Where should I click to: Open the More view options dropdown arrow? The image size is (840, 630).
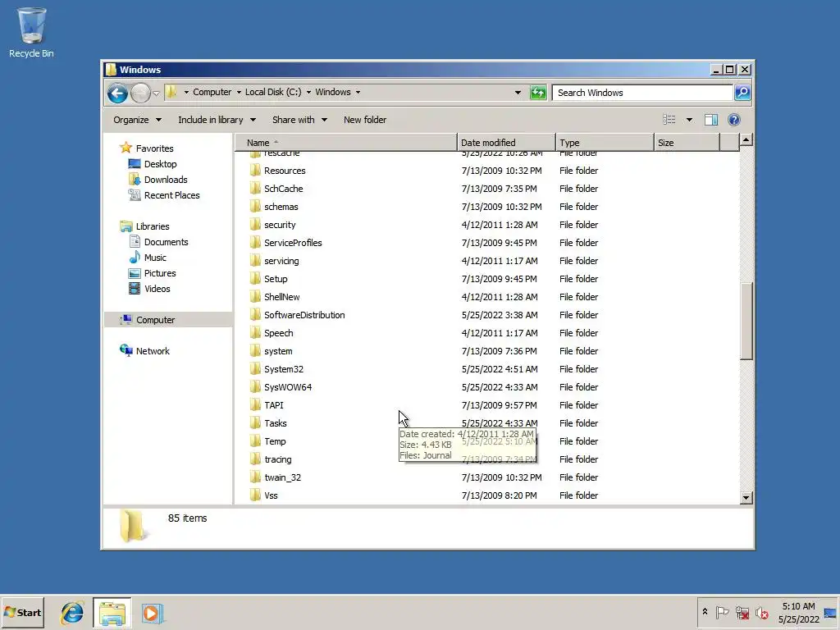pos(689,120)
